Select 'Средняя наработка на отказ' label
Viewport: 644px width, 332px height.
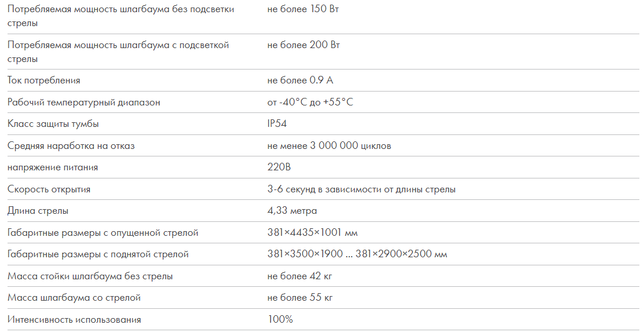point(71,145)
